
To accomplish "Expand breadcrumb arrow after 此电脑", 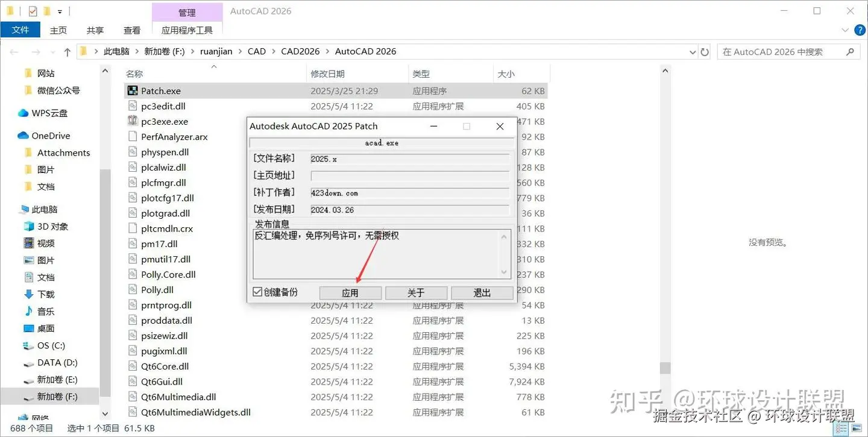I will point(137,52).
